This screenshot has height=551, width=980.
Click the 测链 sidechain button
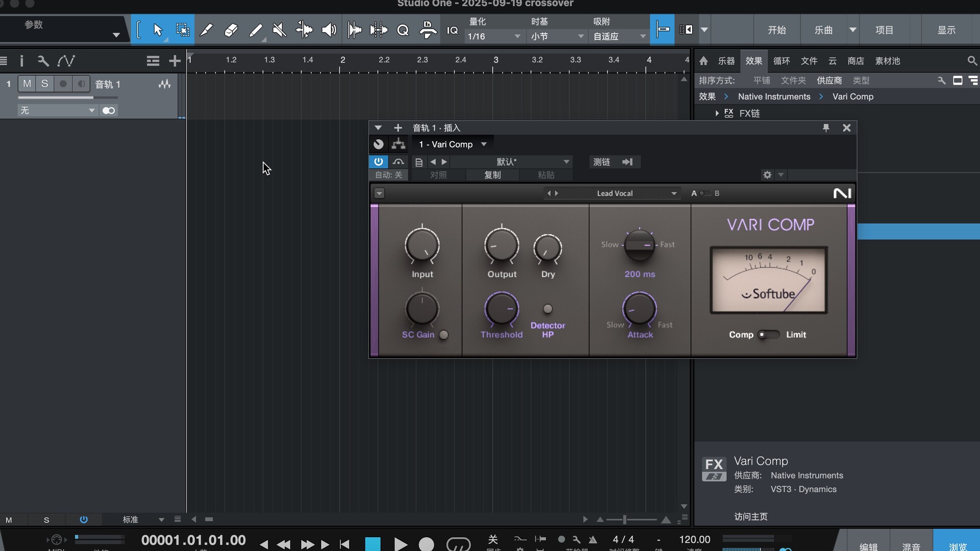tap(602, 162)
